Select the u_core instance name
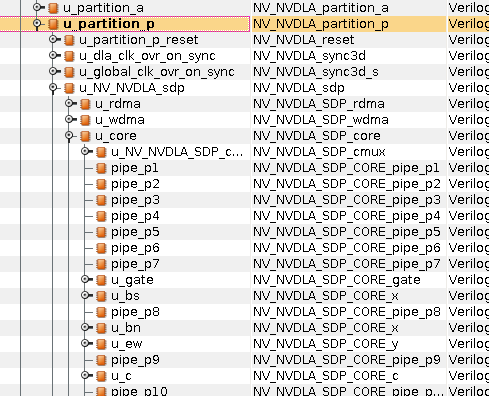Image resolution: width=489 pixels, height=396 pixels. pos(116,136)
